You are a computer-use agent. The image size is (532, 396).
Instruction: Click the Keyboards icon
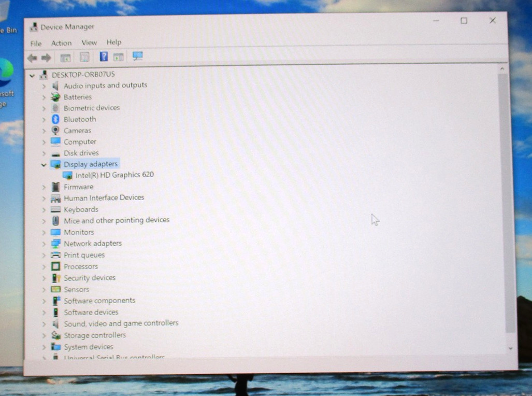55,209
